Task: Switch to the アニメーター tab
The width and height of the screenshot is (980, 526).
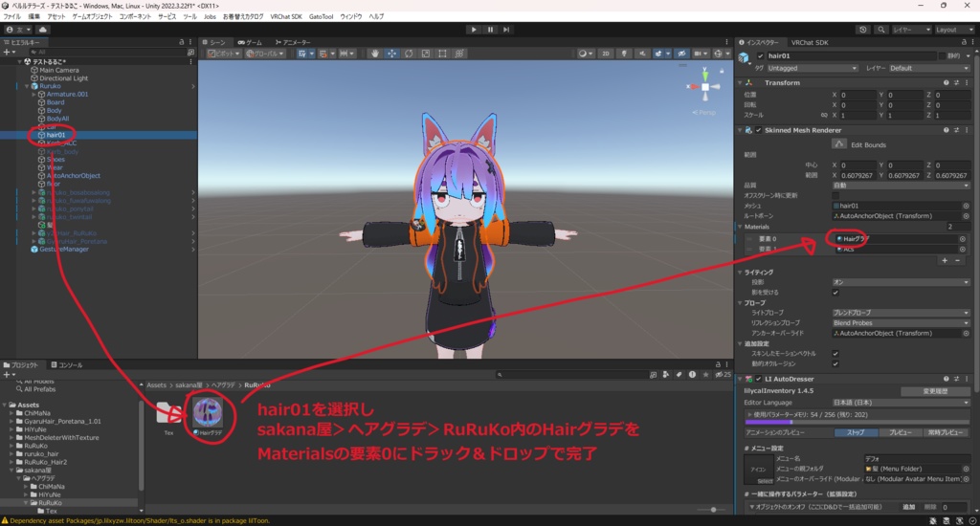Action: [x=293, y=42]
